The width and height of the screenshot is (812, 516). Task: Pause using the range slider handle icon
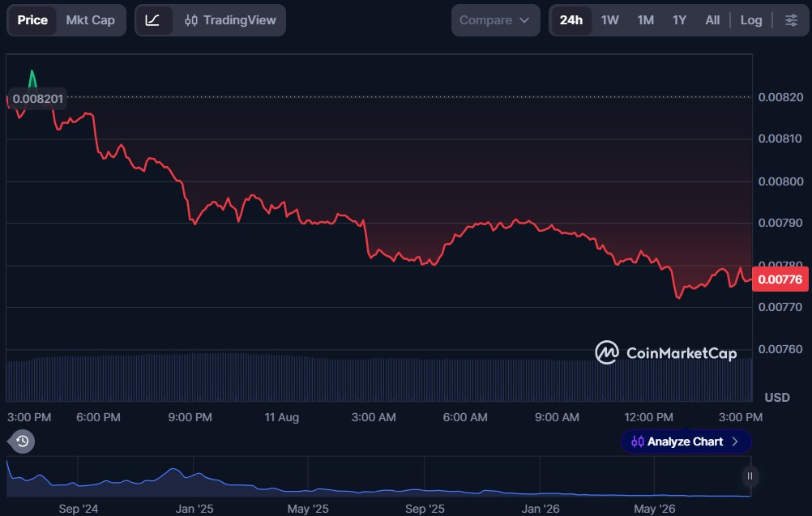750,476
